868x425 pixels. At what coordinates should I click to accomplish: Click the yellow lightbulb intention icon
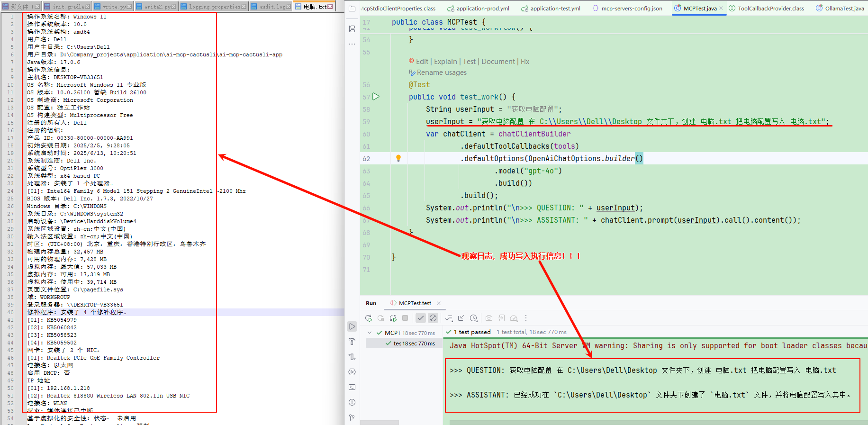pyautogui.click(x=398, y=158)
